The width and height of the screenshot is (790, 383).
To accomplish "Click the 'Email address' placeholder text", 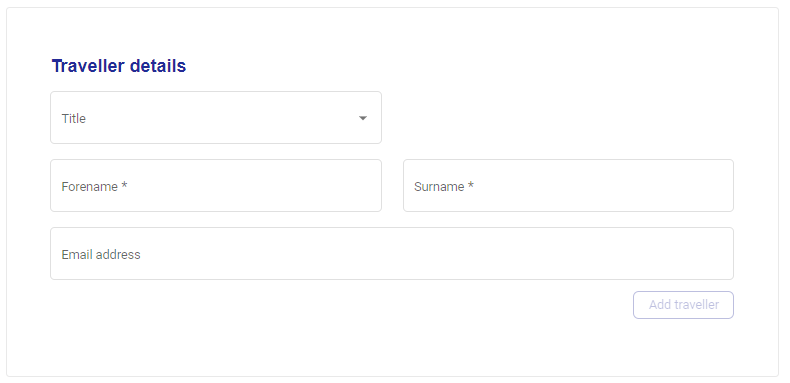I will click(101, 254).
